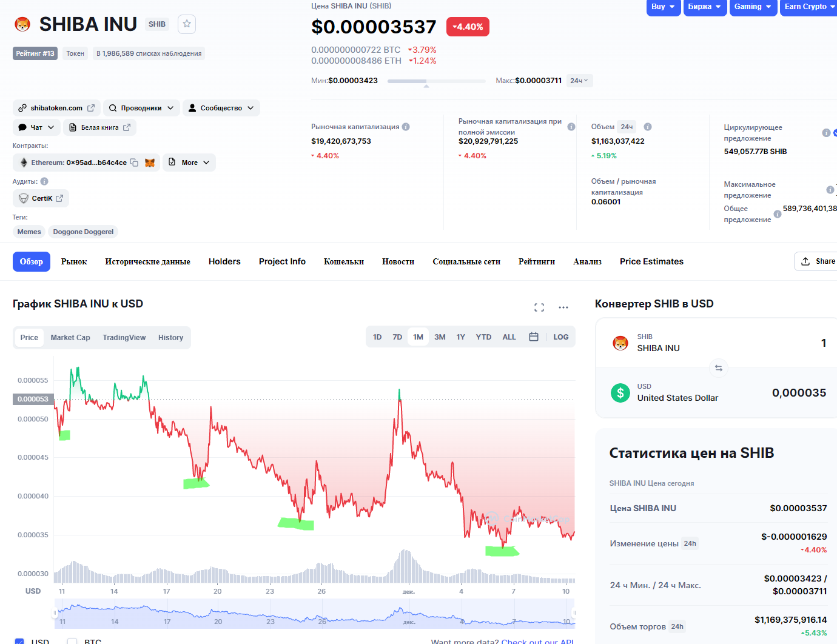
Task: Click the chat bubble icon in Чат
Action: click(x=22, y=127)
